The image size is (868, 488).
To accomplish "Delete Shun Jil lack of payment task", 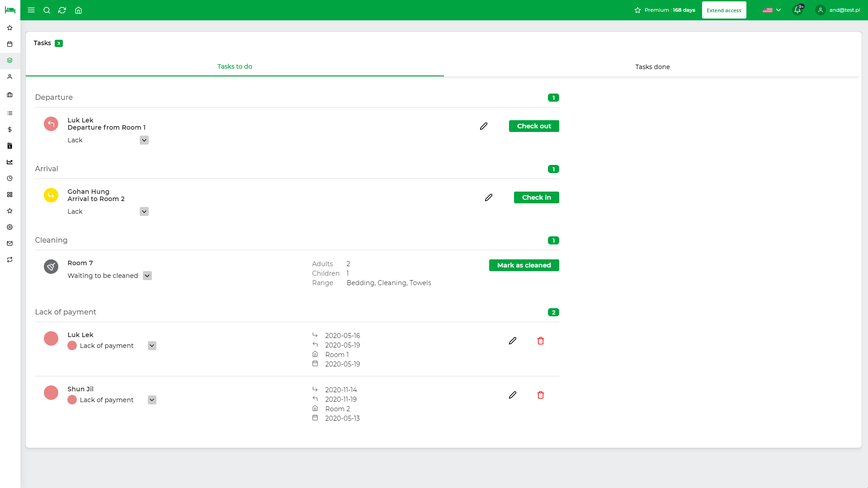I will (x=541, y=395).
